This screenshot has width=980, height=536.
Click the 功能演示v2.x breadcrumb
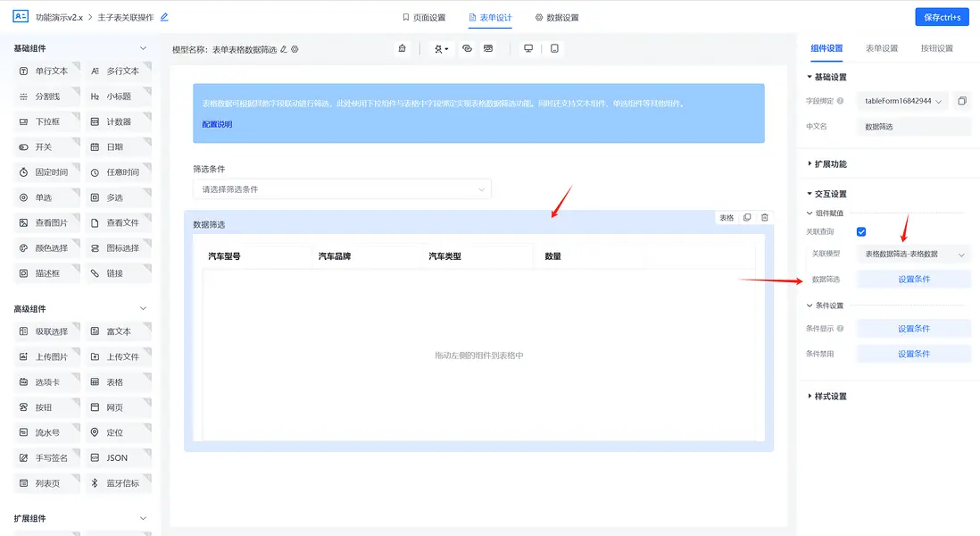coord(59,18)
